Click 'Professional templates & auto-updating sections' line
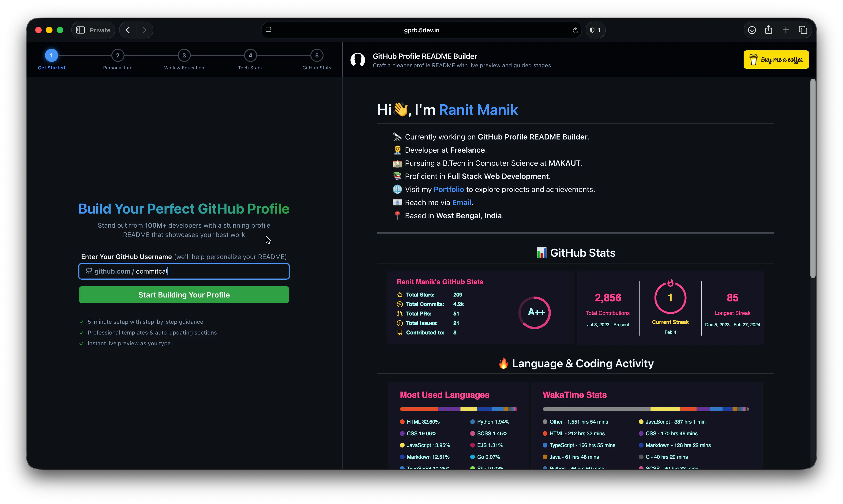The width and height of the screenshot is (843, 504). point(152,332)
